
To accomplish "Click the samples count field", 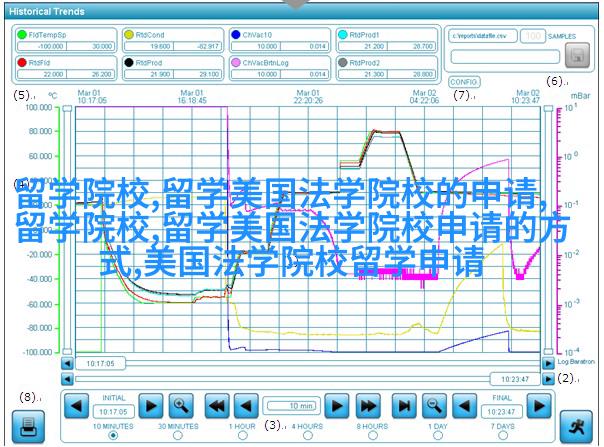I will [x=533, y=36].
